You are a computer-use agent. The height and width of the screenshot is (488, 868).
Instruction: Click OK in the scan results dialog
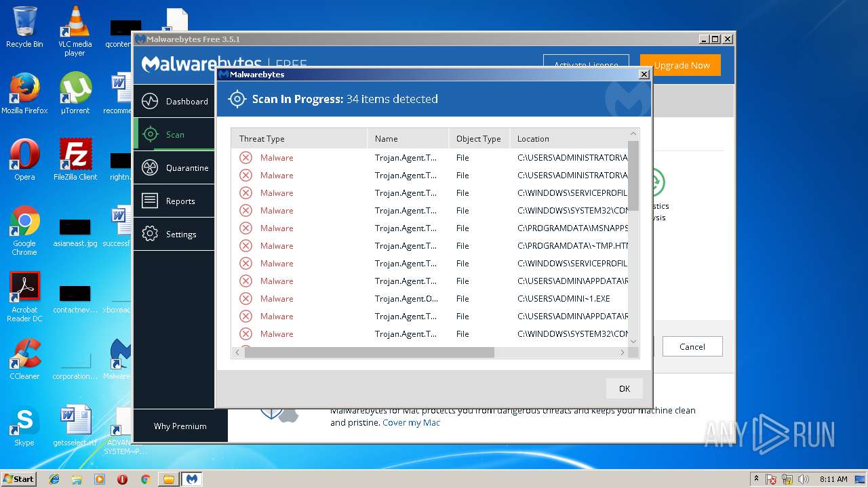tap(625, 388)
